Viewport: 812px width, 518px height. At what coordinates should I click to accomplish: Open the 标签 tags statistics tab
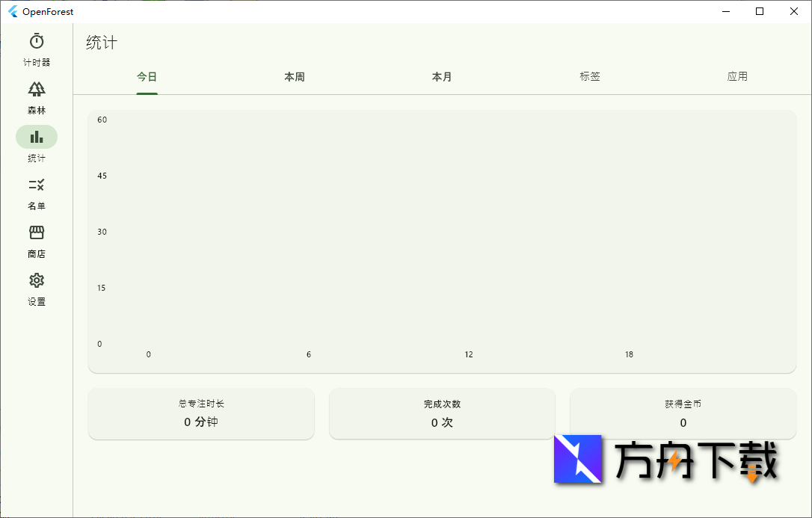tap(590, 75)
